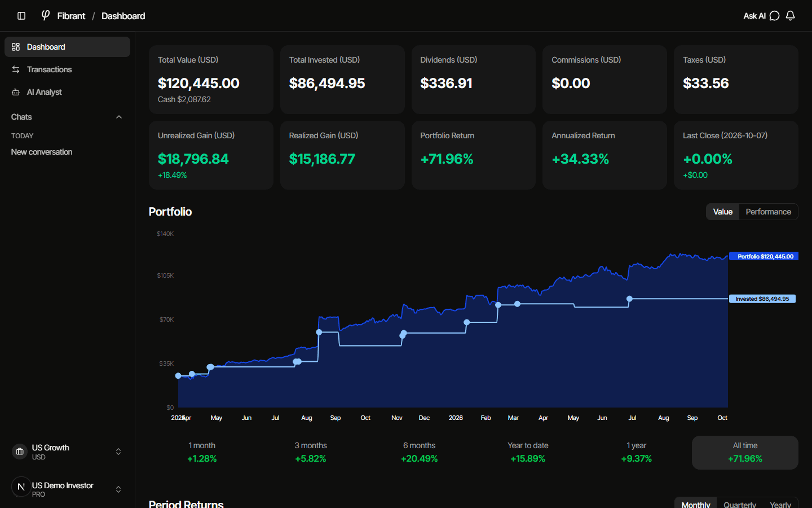Image resolution: width=812 pixels, height=508 pixels.
Task: Click the US Demo Investor avatar
Action: pyautogui.click(x=21, y=487)
